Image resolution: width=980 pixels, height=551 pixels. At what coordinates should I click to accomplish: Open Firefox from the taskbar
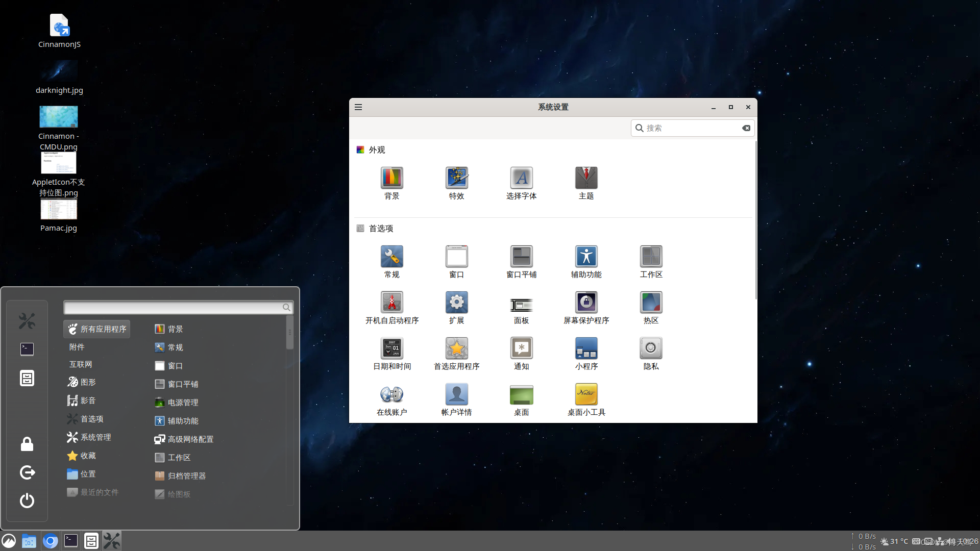(51, 541)
